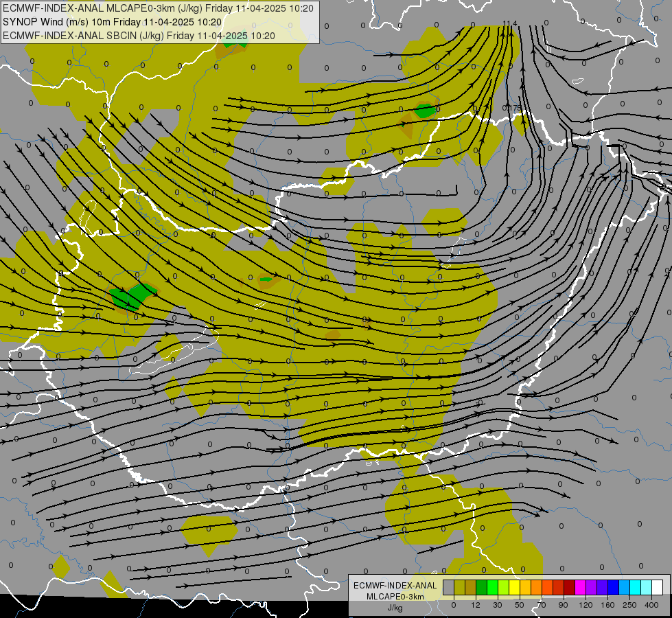Click the legend tick value "160"
This screenshot has height=618, width=672.
[x=607, y=605]
